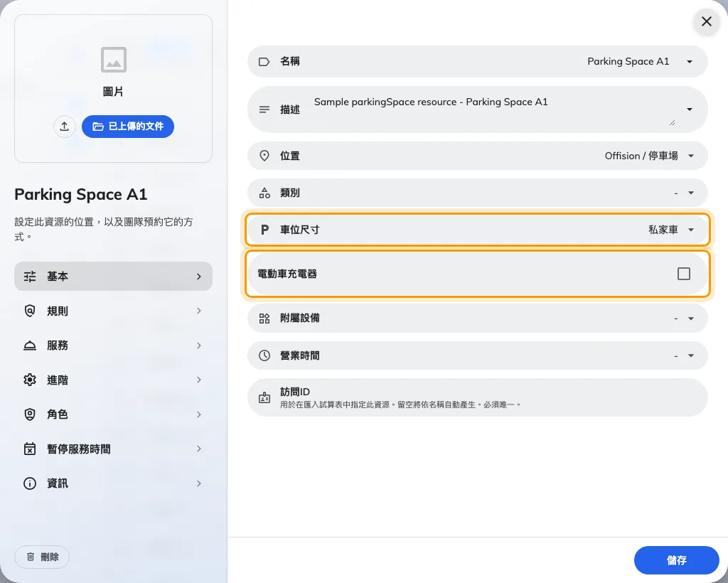This screenshot has width=728, height=583.
Task: Click the info icon beside 資訊
Action: 30,483
